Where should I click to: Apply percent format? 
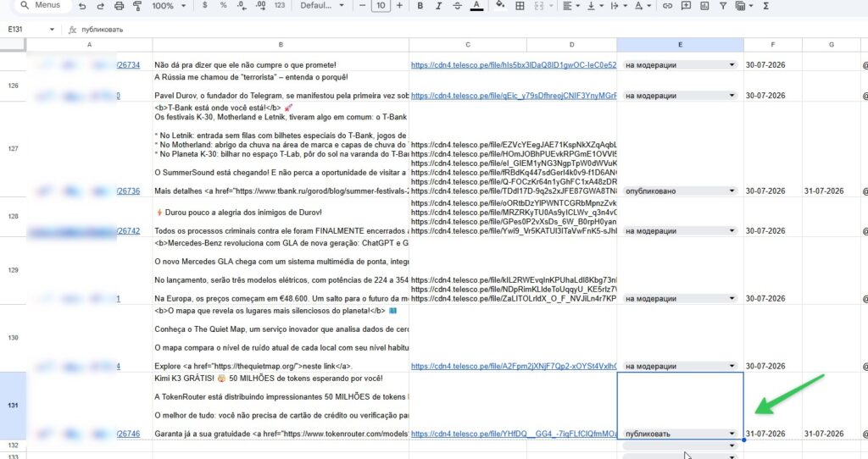click(223, 6)
